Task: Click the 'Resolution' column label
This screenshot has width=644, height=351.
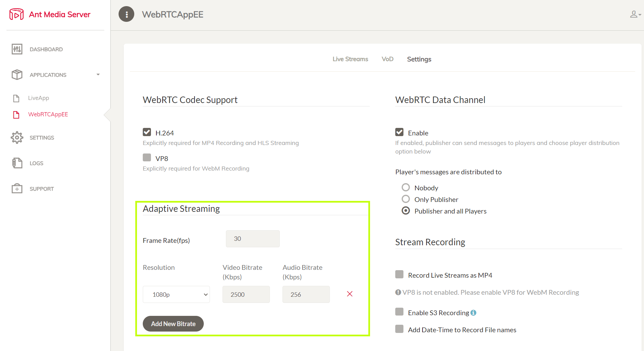Action: [x=159, y=267]
